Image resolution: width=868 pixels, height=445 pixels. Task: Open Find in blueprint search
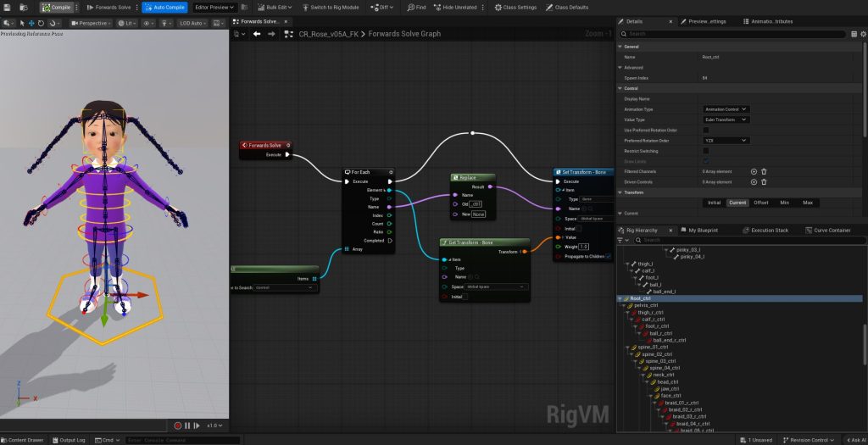(416, 7)
